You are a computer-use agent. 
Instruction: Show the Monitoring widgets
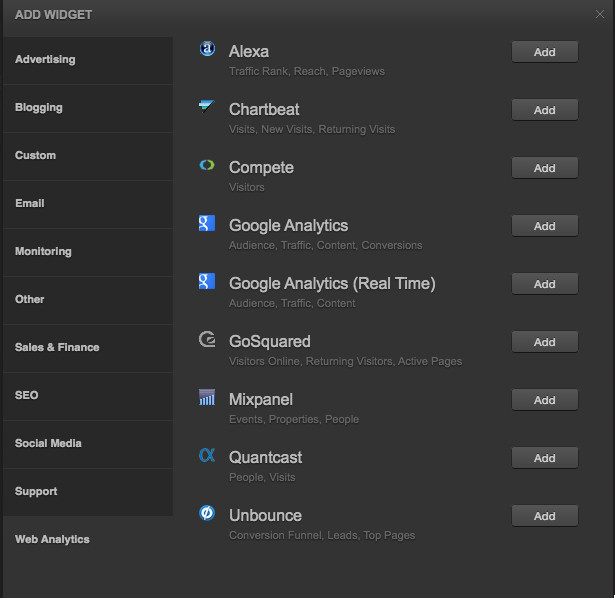[x=88, y=252]
